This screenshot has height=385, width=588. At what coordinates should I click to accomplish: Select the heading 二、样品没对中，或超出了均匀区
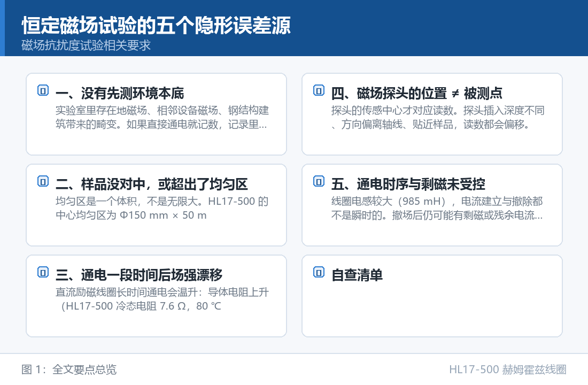pyautogui.click(x=151, y=184)
